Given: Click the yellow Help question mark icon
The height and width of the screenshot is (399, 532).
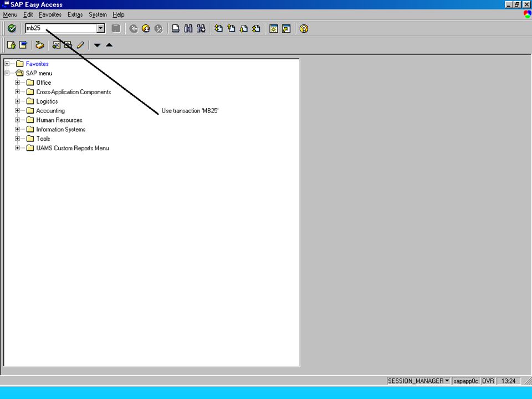Looking at the screenshot, I should click(x=304, y=28).
